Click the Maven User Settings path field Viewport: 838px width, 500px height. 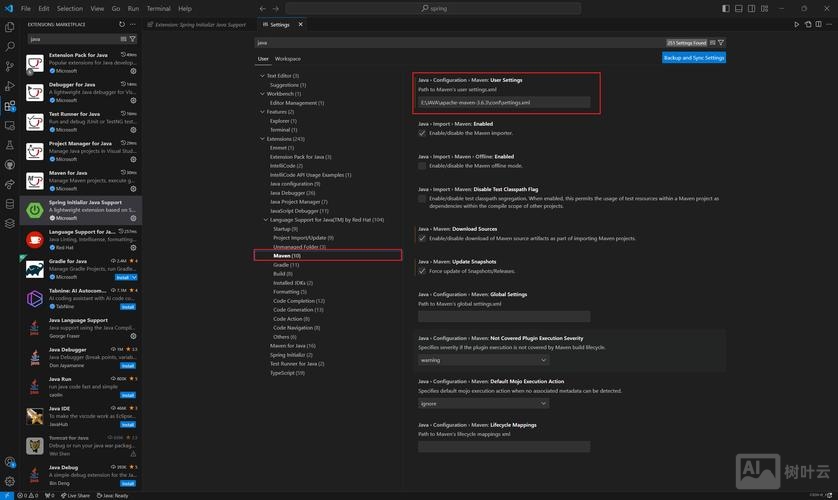504,102
